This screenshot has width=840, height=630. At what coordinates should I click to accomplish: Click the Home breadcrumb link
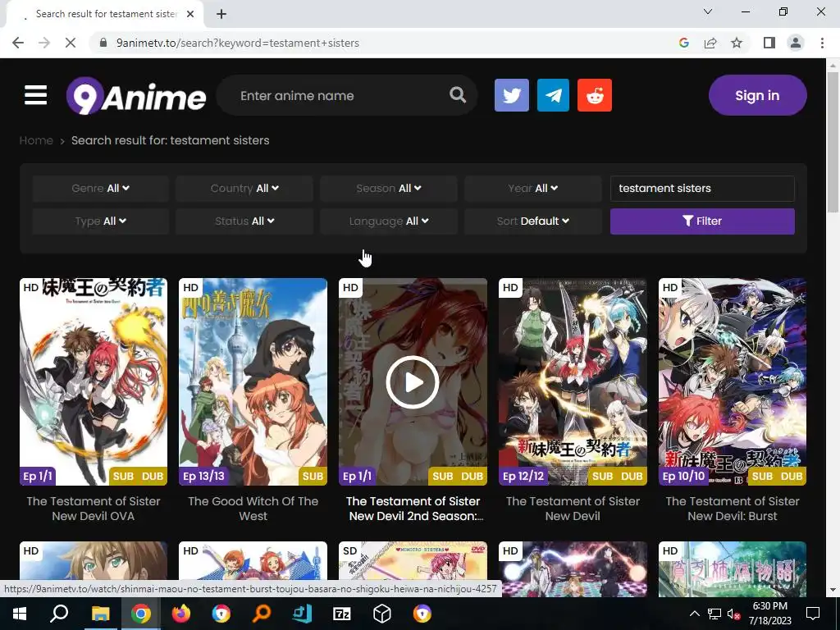coord(36,140)
